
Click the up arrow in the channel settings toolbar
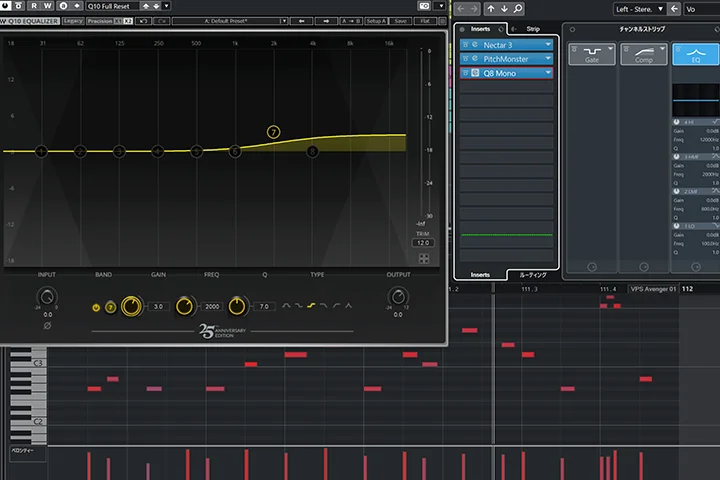coord(491,9)
